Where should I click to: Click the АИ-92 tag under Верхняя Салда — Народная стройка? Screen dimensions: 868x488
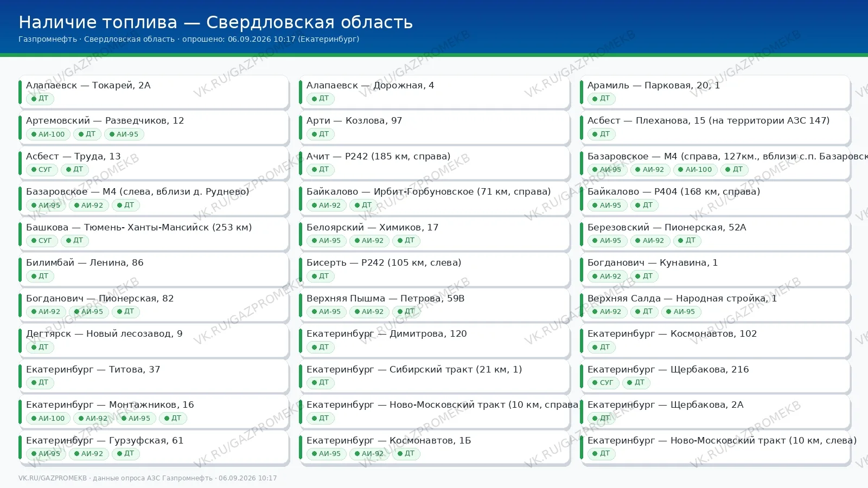coord(608,312)
